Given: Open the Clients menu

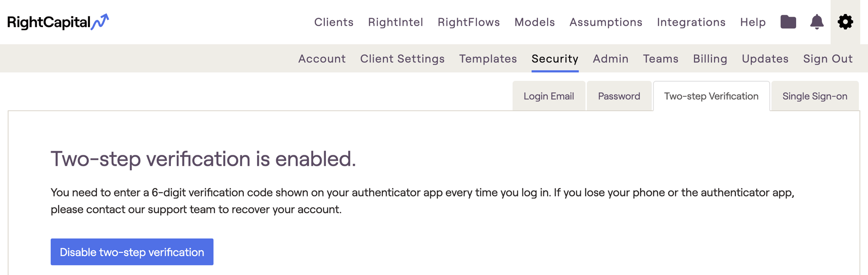Looking at the screenshot, I should tap(334, 22).
